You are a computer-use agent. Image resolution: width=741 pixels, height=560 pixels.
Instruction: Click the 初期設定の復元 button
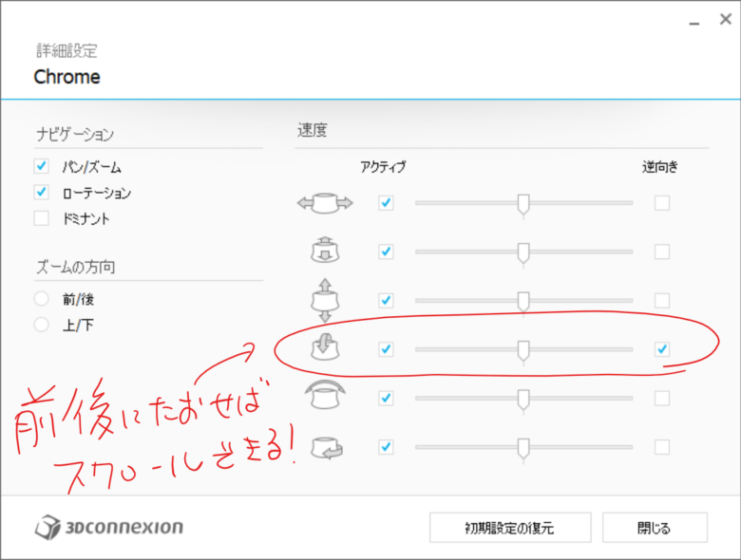click(510, 528)
